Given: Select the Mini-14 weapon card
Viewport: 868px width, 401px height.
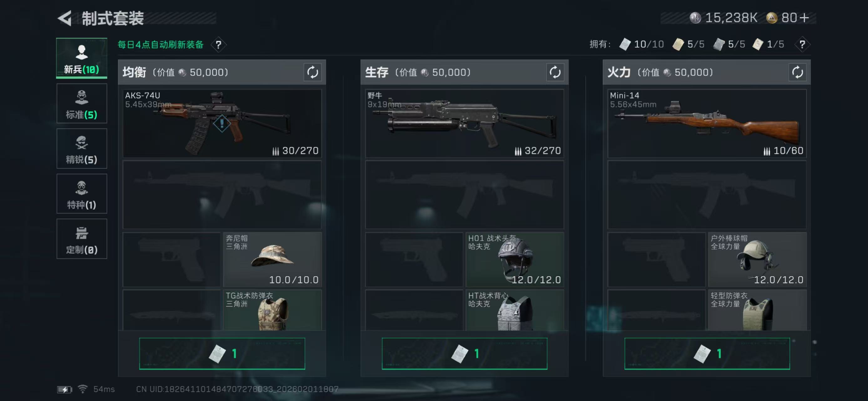Looking at the screenshot, I should coord(707,123).
